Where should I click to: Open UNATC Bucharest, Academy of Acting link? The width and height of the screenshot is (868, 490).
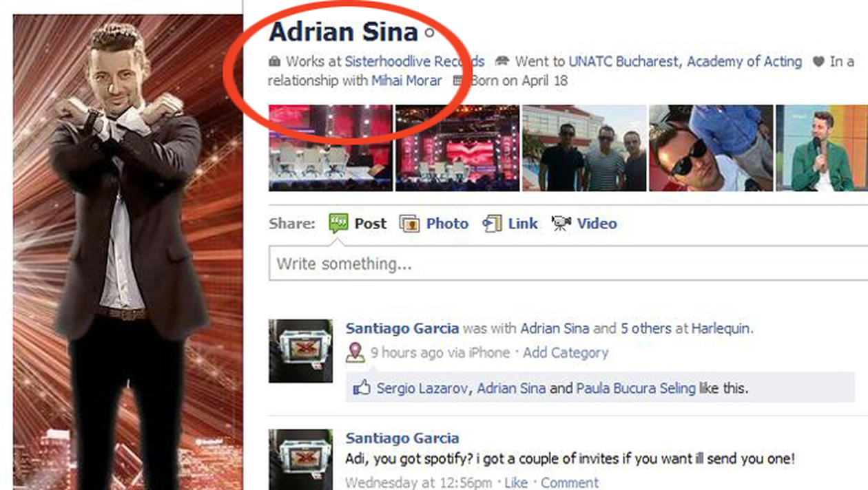[685, 62]
